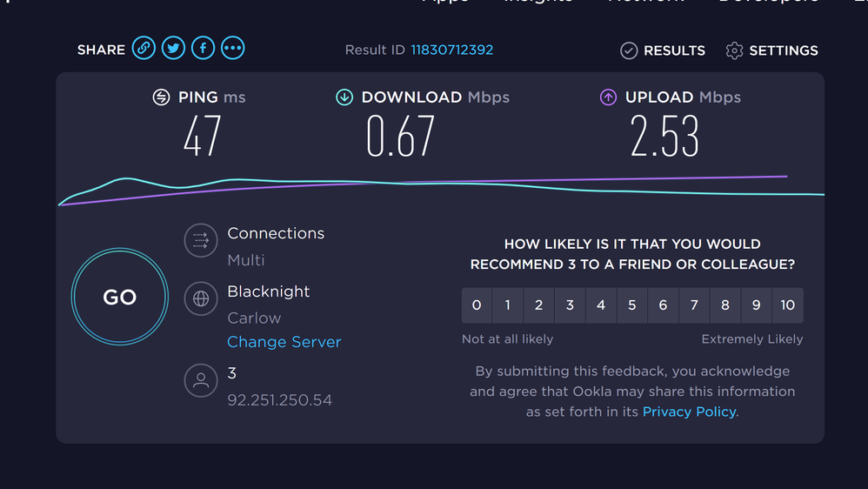The height and width of the screenshot is (489, 868).
Task: Click the globe server icon
Action: (x=201, y=298)
